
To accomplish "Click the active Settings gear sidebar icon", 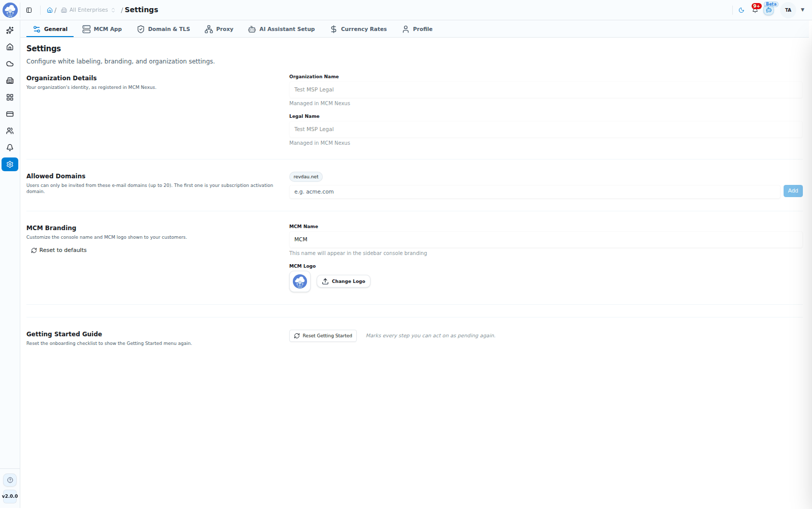I will (x=10, y=165).
